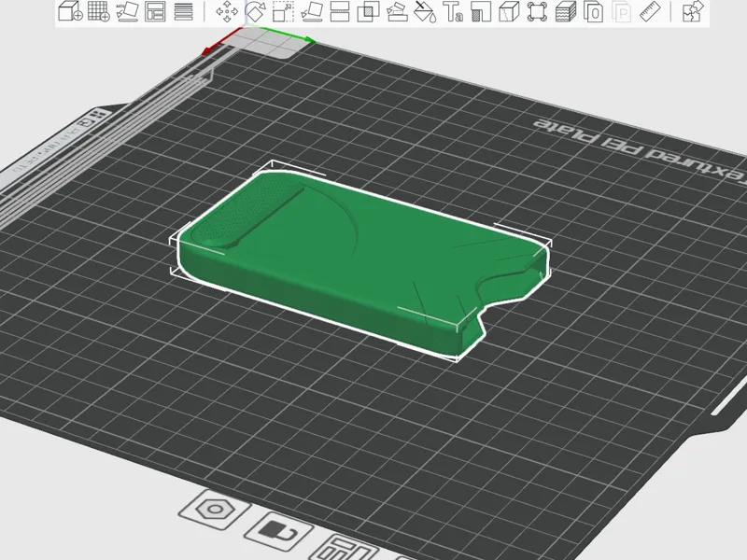Image resolution: width=747 pixels, height=560 pixels.
Task: Toggle the plate lock icon
Action: (x=279, y=531)
